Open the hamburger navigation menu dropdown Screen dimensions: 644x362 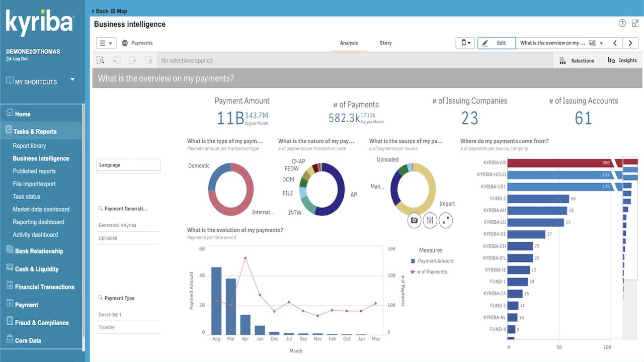point(106,43)
